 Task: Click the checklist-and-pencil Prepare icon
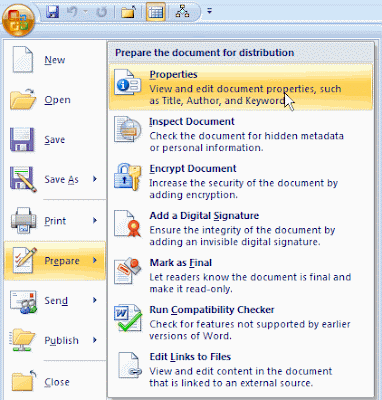tap(24, 260)
